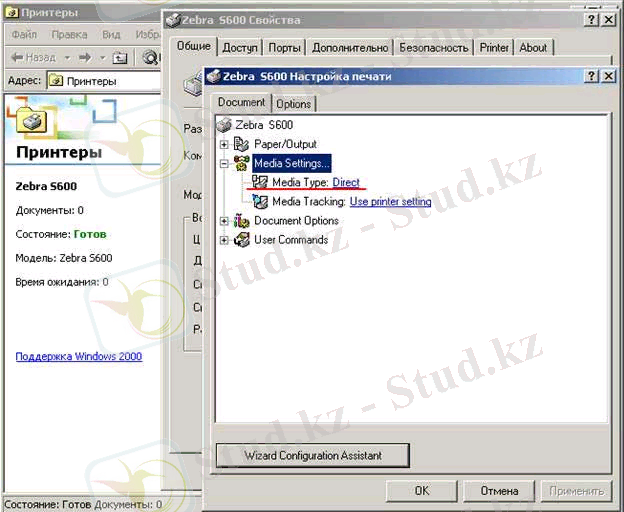This screenshot has width=624, height=512.
Task: Click the Zebra S600 root printer icon
Action: pyautogui.click(x=224, y=125)
